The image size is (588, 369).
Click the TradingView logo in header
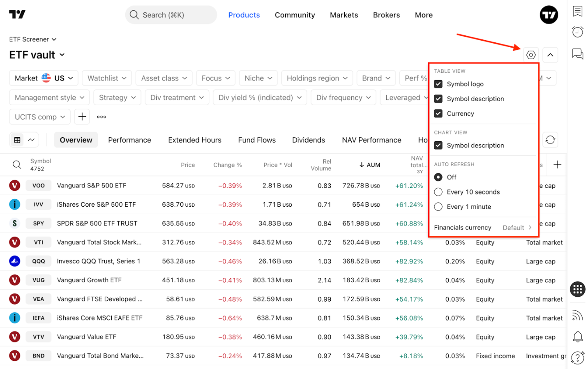pos(17,14)
